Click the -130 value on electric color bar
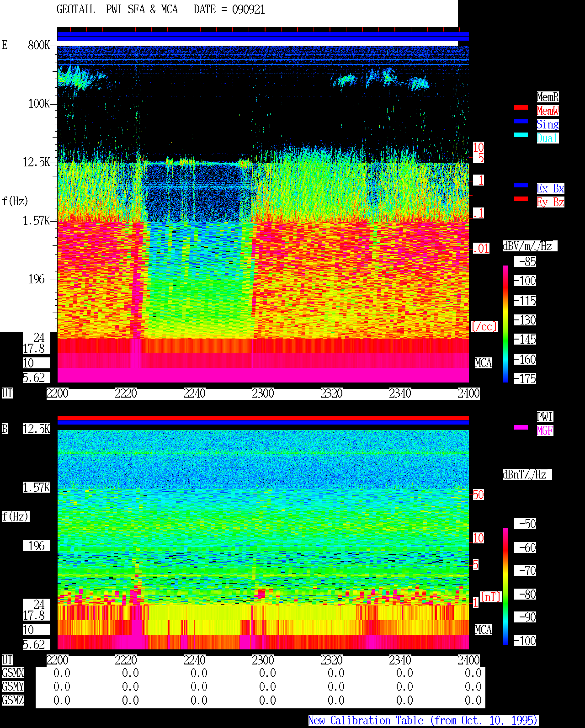This screenshot has height=728, width=585. pos(525,320)
